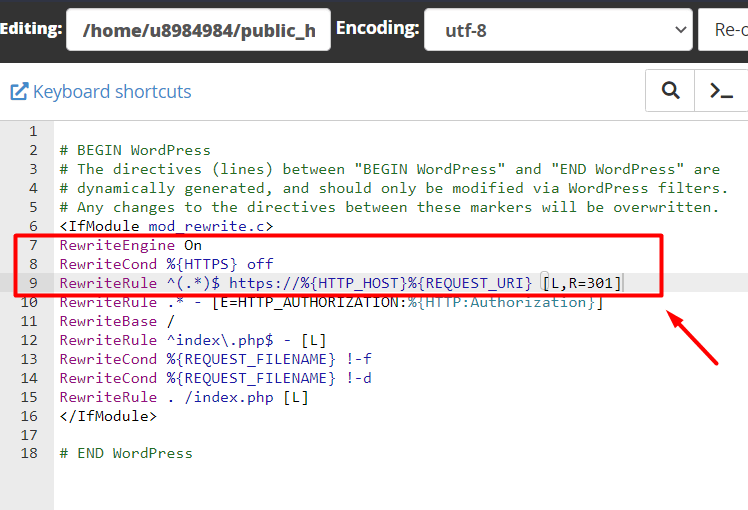
Task: Click the file path input field
Action: [x=198, y=30]
